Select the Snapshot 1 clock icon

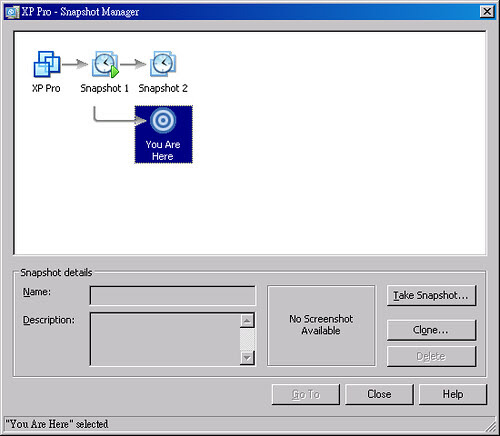105,64
